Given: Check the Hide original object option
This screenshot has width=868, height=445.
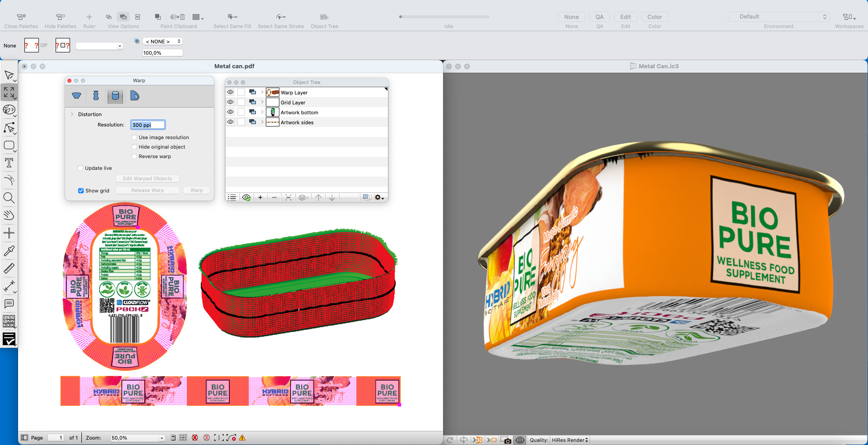Looking at the screenshot, I should tap(134, 146).
